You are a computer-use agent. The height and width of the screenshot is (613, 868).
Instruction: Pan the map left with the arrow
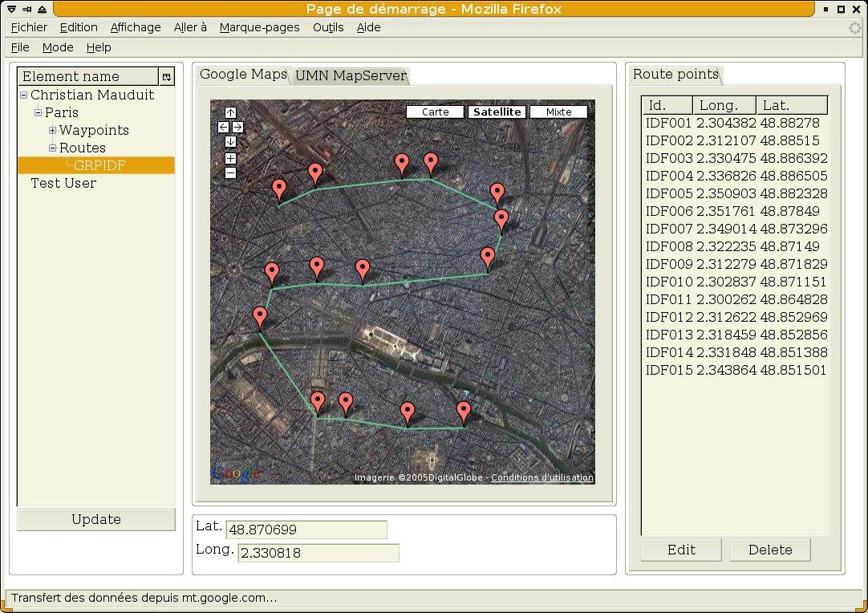point(223,128)
